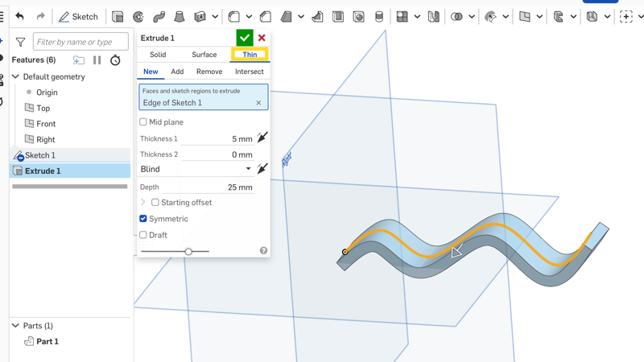Choose the Add operation tab

[x=177, y=72]
